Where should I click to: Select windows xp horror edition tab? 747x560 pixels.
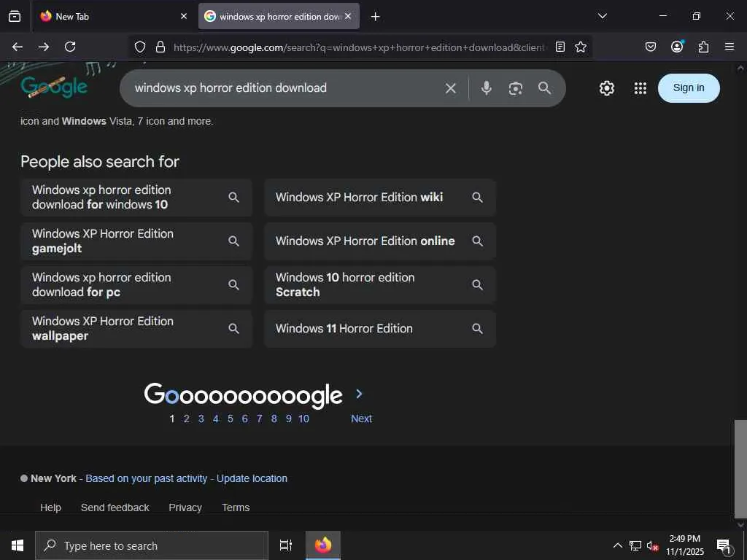(x=279, y=17)
